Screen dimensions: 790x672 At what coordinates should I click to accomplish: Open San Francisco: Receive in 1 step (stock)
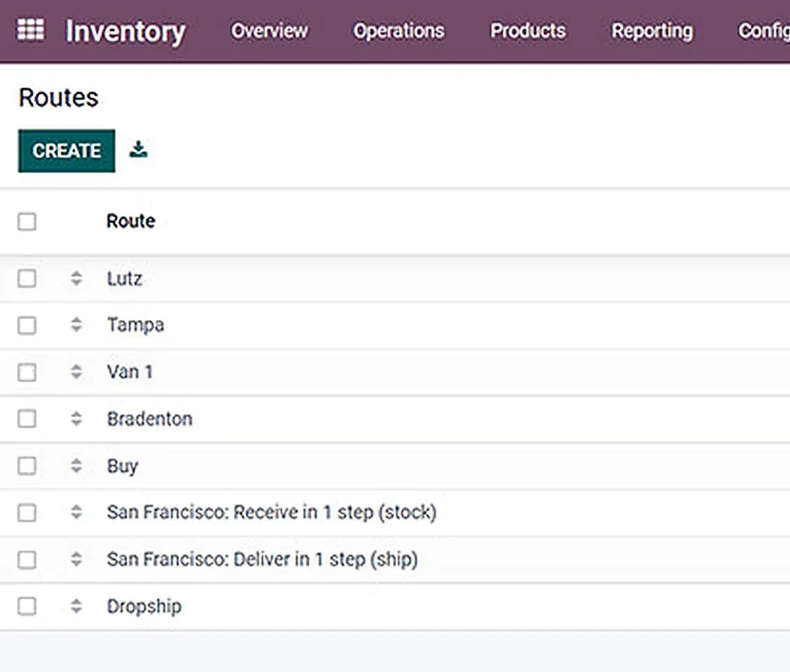pos(272,512)
